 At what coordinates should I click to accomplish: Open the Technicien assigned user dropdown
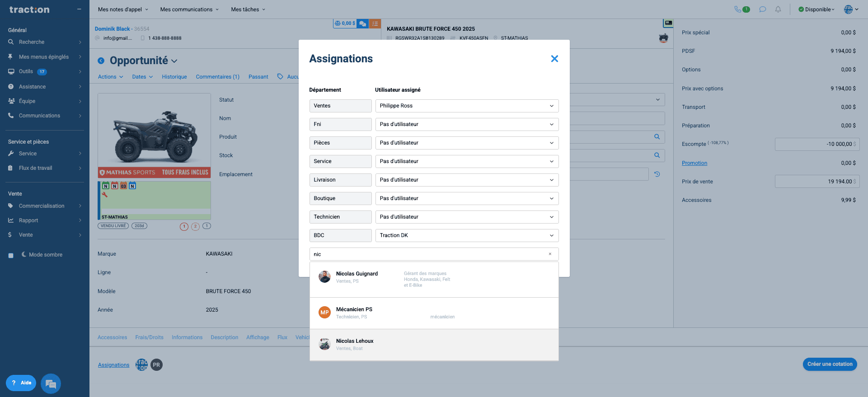(x=467, y=217)
